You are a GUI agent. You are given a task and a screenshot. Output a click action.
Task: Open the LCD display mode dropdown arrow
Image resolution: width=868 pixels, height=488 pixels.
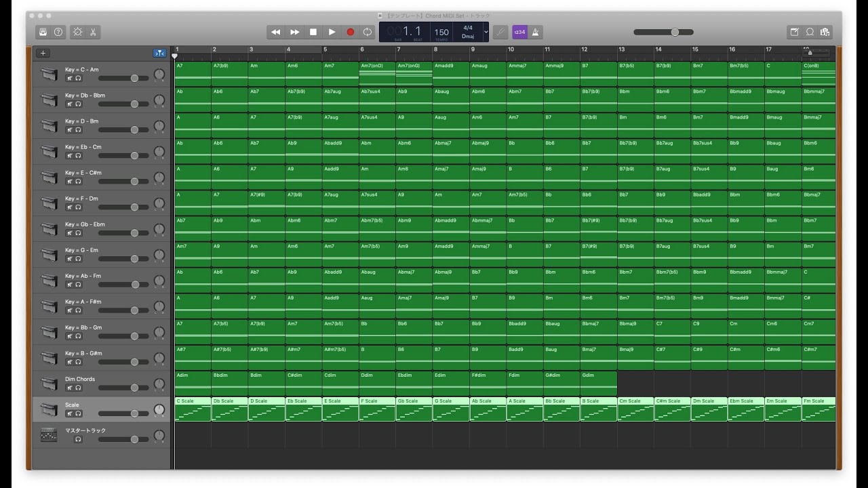click(486, 32)
